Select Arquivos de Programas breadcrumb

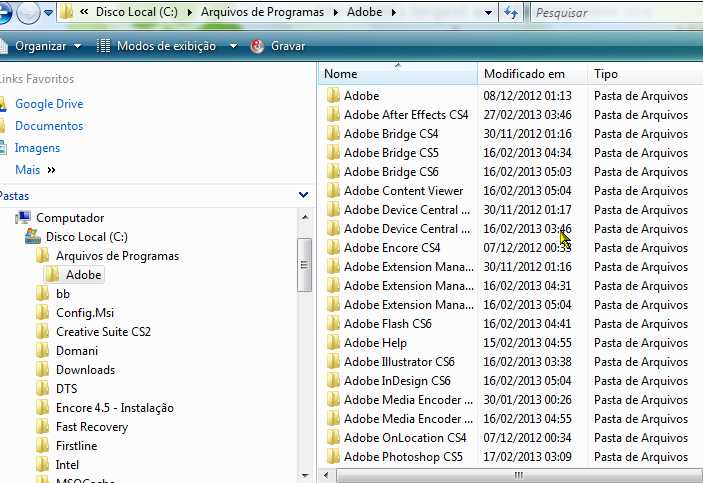pyautogui.click(x=262, y=12)
